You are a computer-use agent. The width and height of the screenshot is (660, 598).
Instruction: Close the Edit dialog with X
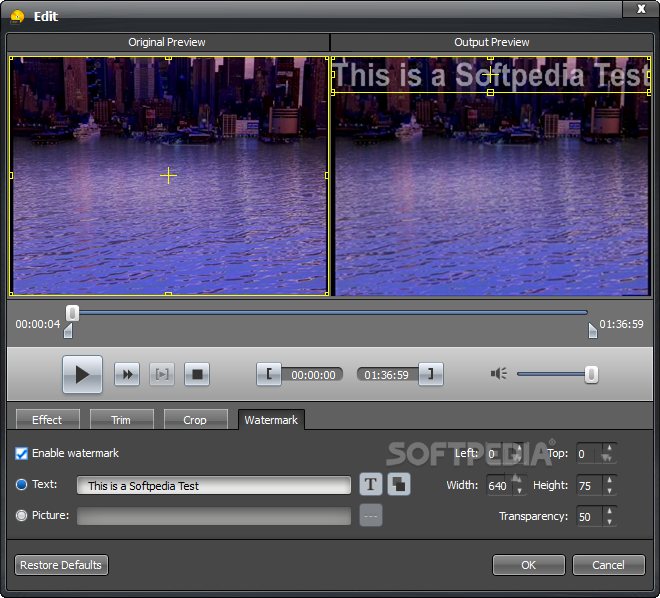point(641,9)
